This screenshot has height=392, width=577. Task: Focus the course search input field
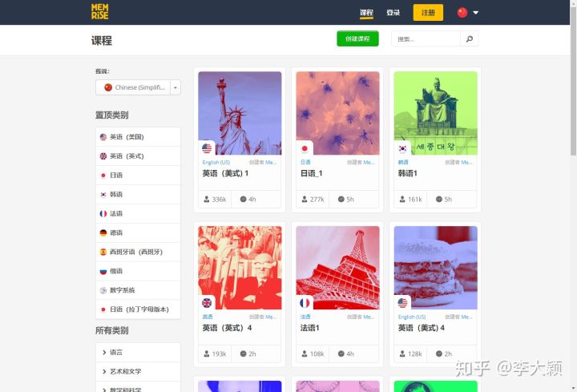426,38
